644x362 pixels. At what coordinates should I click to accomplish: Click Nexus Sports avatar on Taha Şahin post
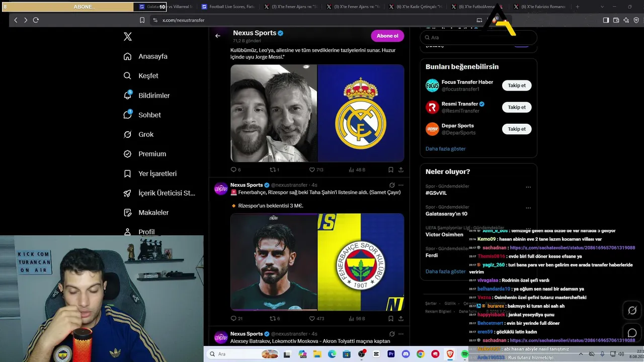pyautogui.click(x=221, y=189)
